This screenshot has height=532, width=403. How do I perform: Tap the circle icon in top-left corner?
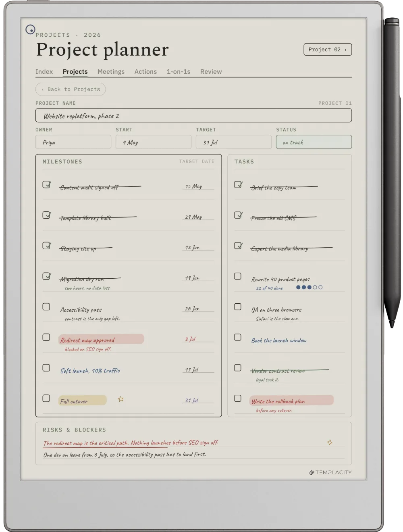coord(30,29)
